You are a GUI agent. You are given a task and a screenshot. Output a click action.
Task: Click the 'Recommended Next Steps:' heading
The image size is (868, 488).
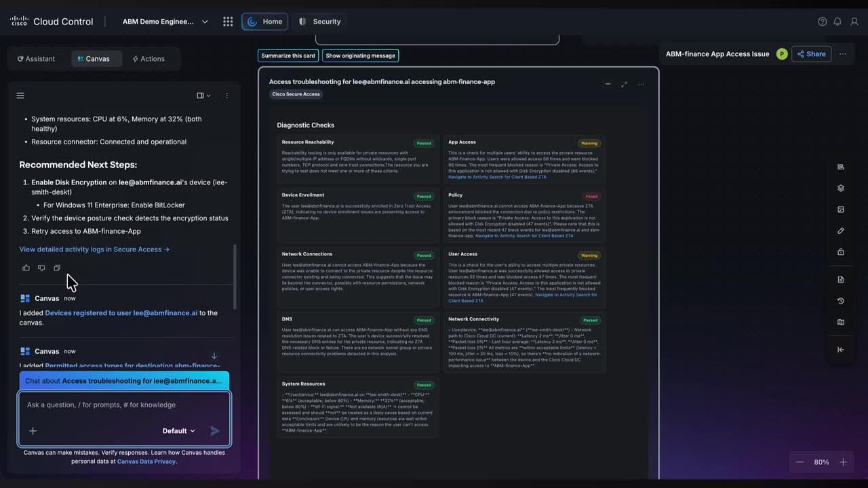tap(78, 165)
